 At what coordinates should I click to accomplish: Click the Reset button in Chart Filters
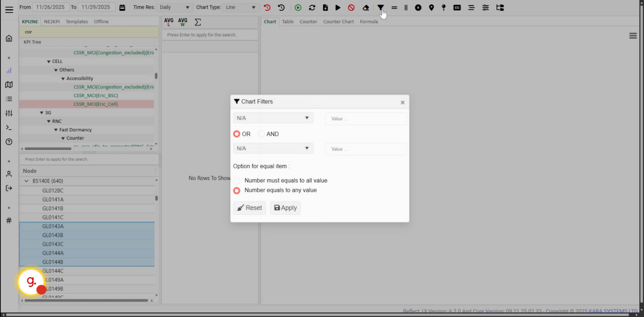tap(250, 208)
